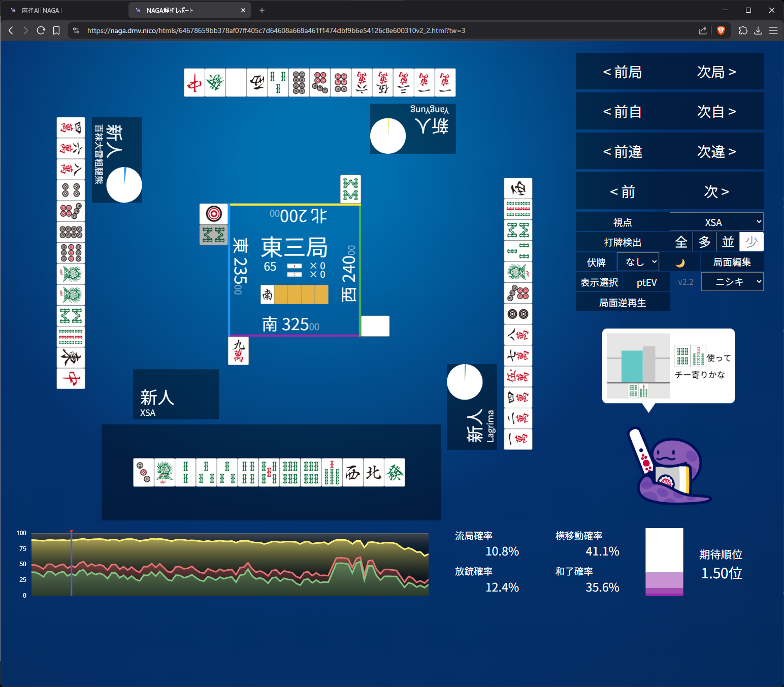Select the 多 discard detection option
This screenshot has width=784, height=687.
pyautogui.click(x=704, y=242)
